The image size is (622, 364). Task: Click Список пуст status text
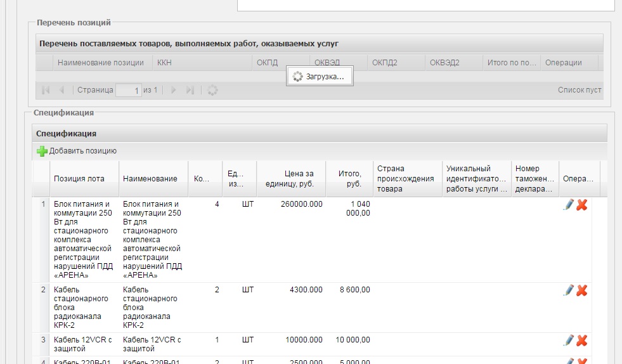(x=579, y=90)
